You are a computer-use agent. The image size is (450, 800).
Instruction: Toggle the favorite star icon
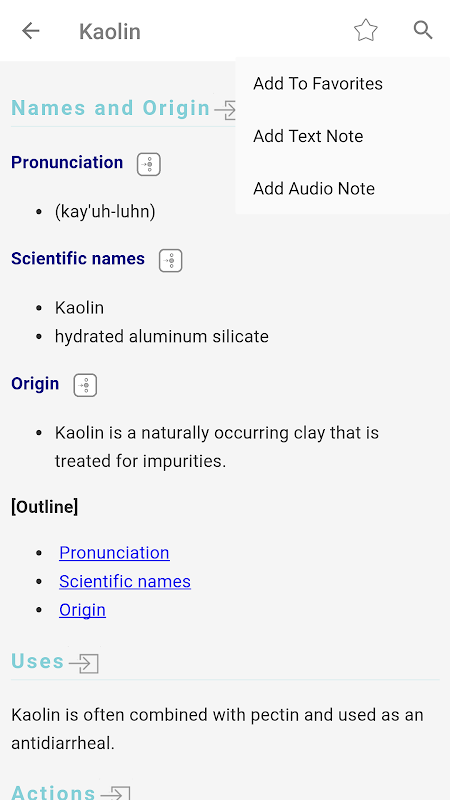[x=365, y=31]
